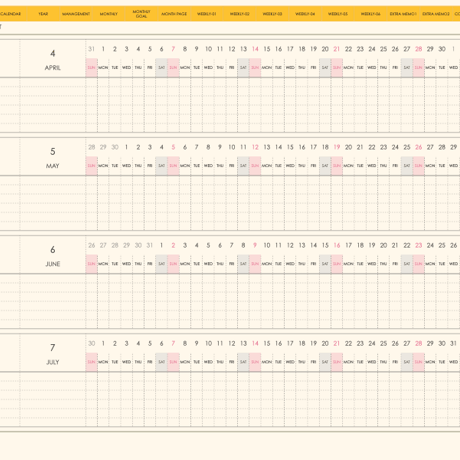Select the month number 7 above JULY

click(53, 348)
